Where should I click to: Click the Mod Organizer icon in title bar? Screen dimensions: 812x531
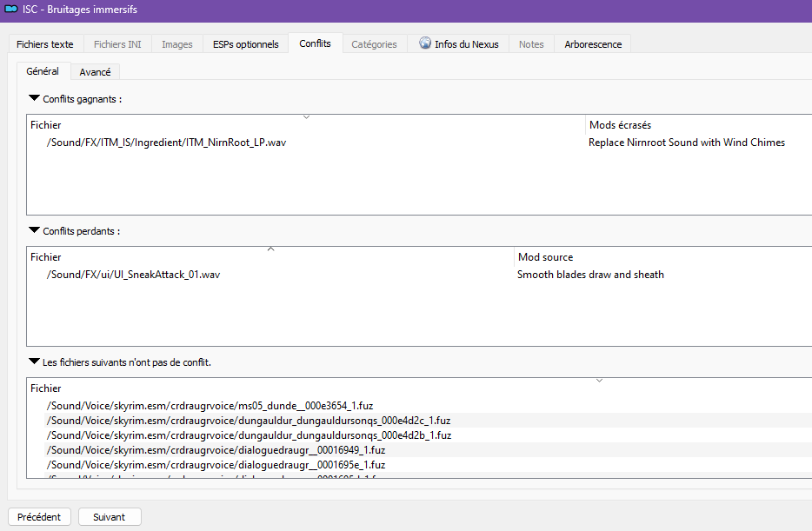[x=11, y=10]
